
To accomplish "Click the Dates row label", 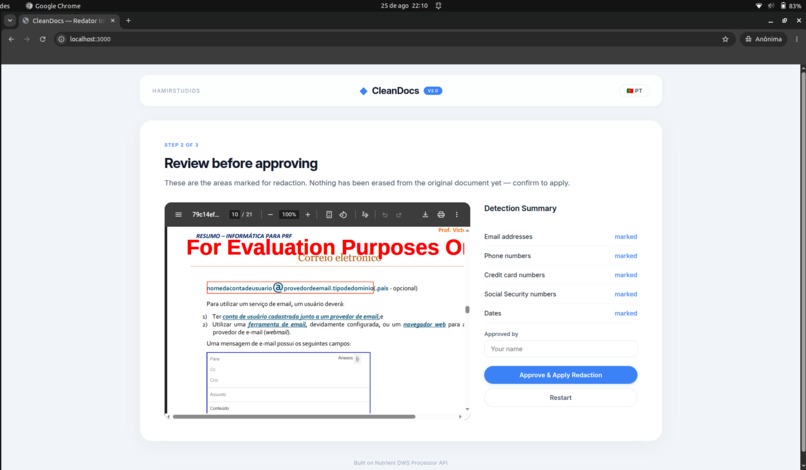I will (x=492, y=313).
